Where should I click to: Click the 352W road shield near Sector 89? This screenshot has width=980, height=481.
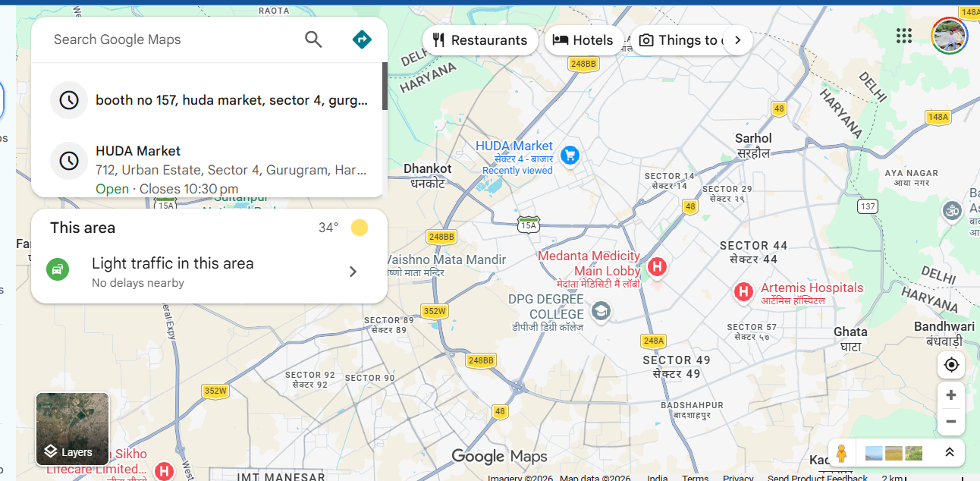pyautogui.click(x=435, y=311)
